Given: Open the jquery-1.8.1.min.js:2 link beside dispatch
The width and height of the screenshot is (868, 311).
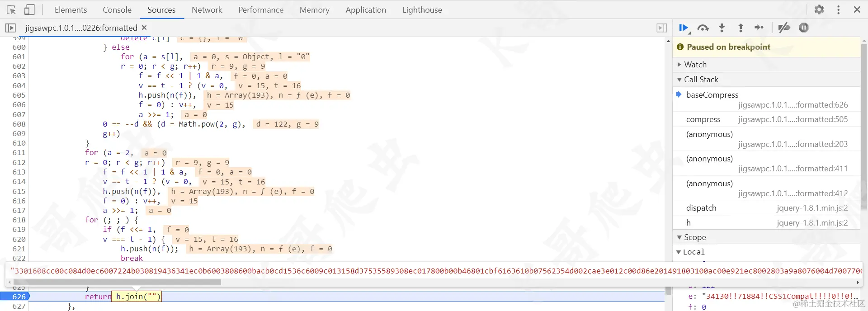Looking at the screenshot, I should (x=812, y=208).
